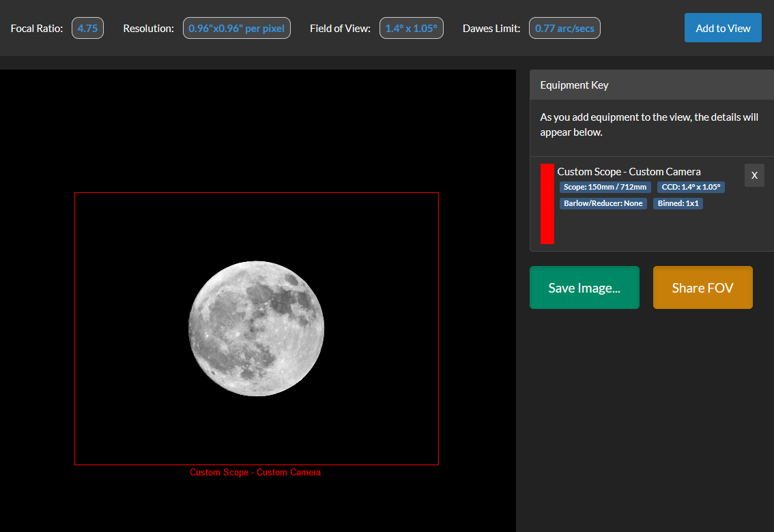Viewport: 774px width, 532px height.
Task: Click the Equipment Key panel header
Action: pos(652,85)
